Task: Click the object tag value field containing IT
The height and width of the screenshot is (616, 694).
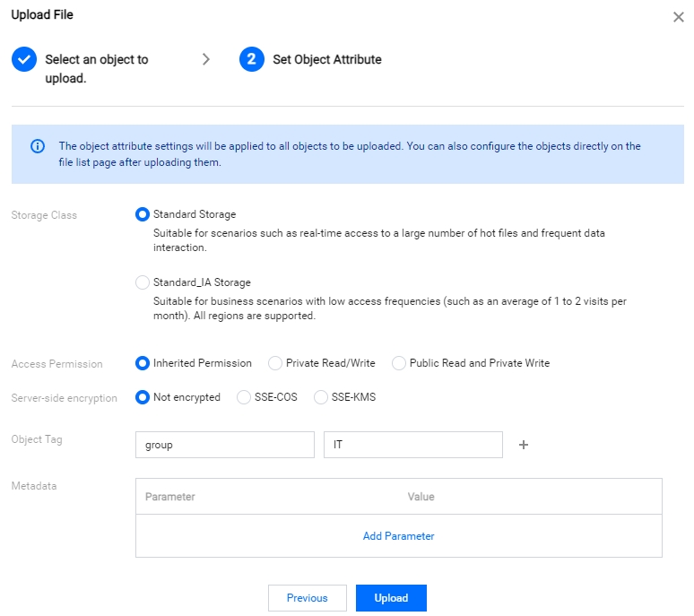Action: [x=413, y=445]
